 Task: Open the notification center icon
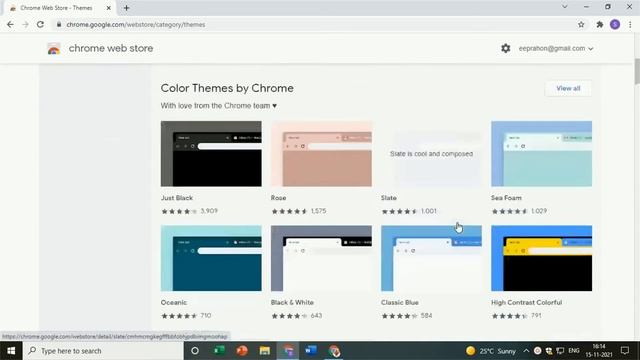point(625,351)
